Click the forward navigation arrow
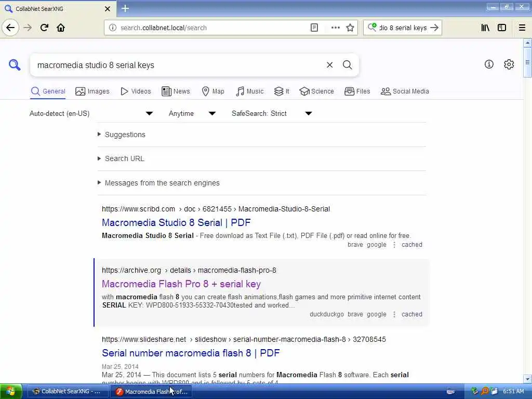Screen dimensions: 532x399 [x=28, y=28]
